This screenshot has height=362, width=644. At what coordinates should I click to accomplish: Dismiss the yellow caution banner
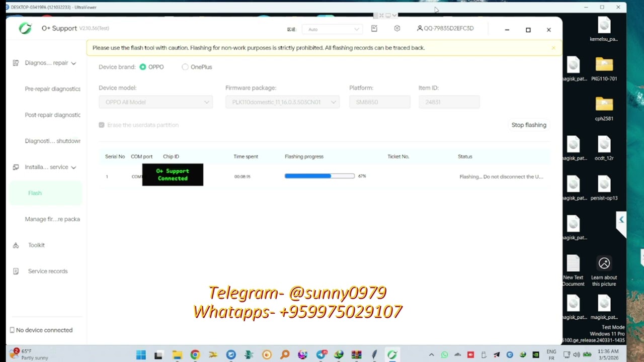553,48
